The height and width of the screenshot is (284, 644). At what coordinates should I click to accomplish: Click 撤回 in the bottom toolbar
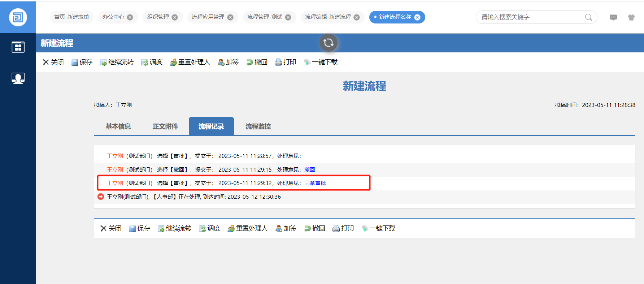[x=314, y=228]
